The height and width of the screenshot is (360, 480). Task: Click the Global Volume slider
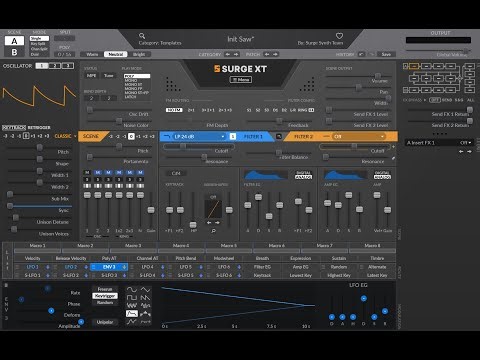438,50
